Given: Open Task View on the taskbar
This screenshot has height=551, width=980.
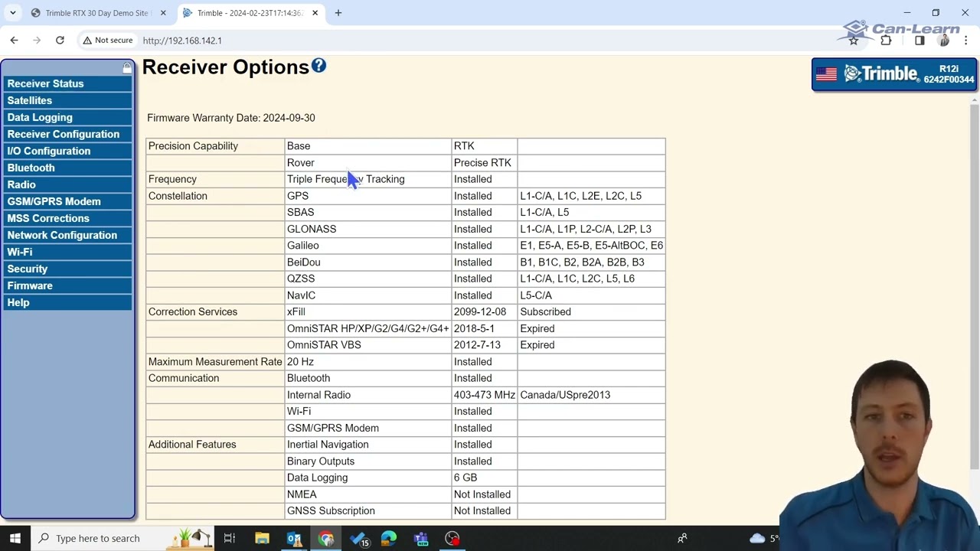Looking at the screenshot, I should pyautogui.click(x=229, y=538).
